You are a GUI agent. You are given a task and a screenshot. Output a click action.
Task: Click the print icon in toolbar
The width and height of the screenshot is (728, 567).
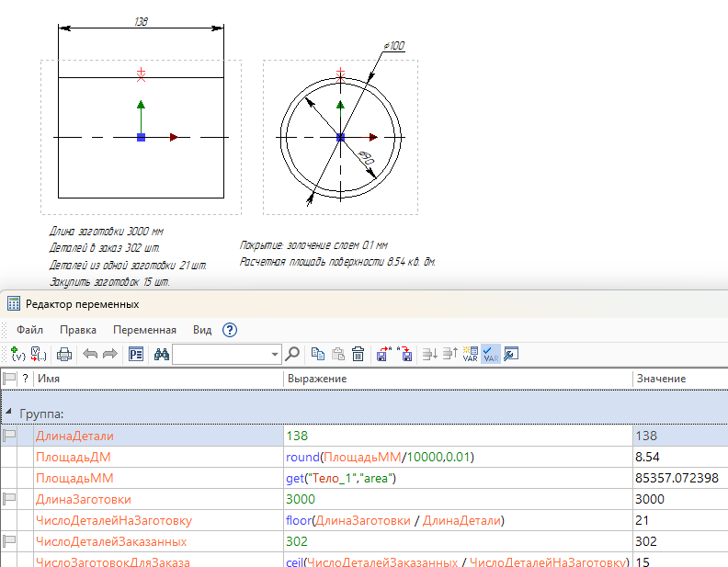64,354
